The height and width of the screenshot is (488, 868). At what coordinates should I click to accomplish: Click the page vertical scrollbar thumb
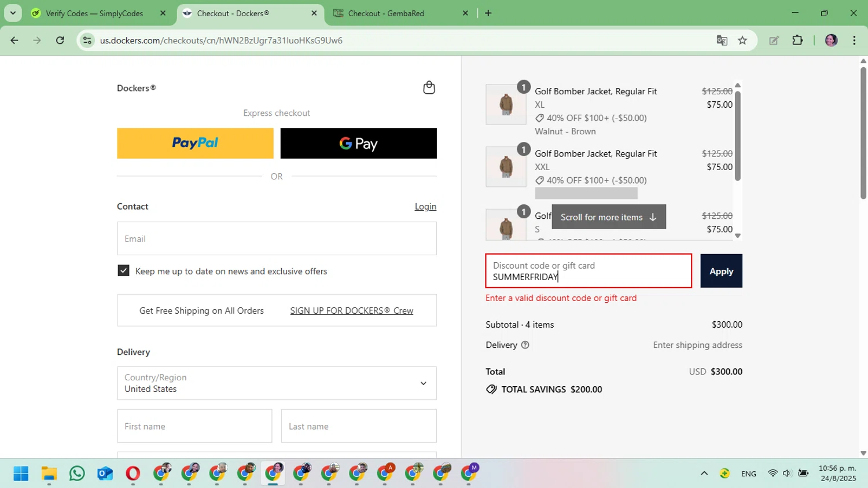tap(863, 133)
